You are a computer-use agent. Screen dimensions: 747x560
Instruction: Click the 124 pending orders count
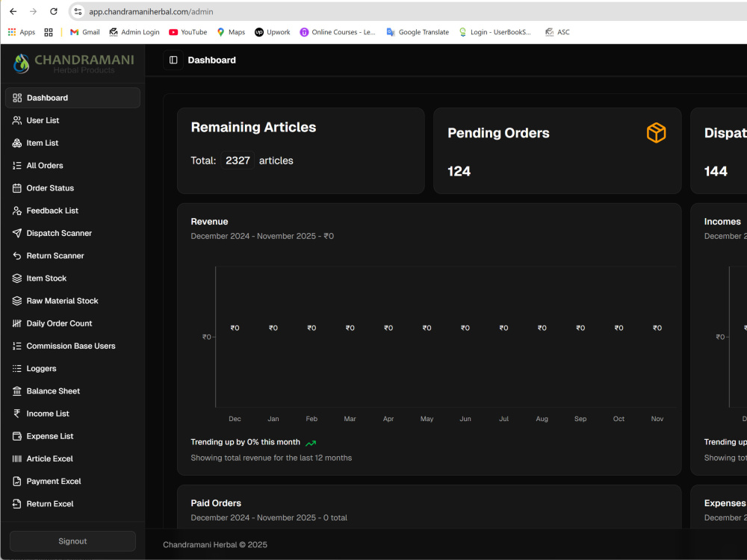point(459,172)
